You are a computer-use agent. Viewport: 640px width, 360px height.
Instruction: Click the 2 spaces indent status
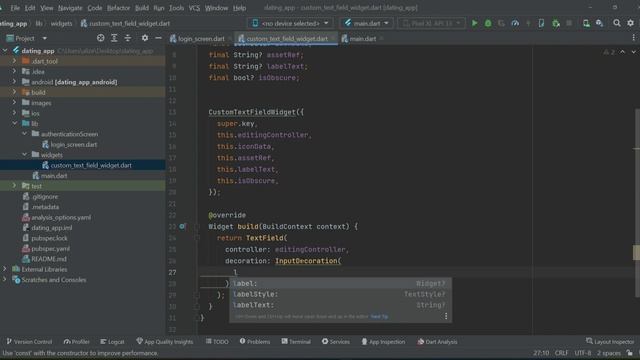click(609, 353)
